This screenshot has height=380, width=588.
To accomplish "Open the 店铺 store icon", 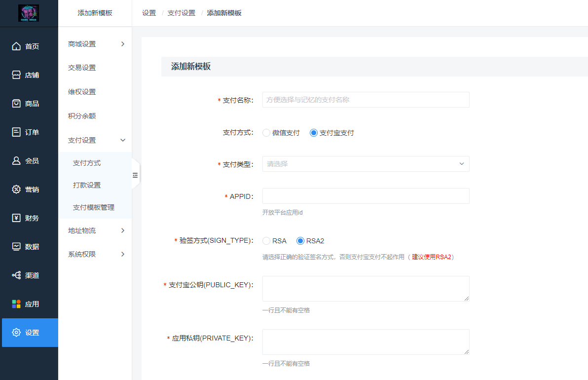I will [16, 75].
